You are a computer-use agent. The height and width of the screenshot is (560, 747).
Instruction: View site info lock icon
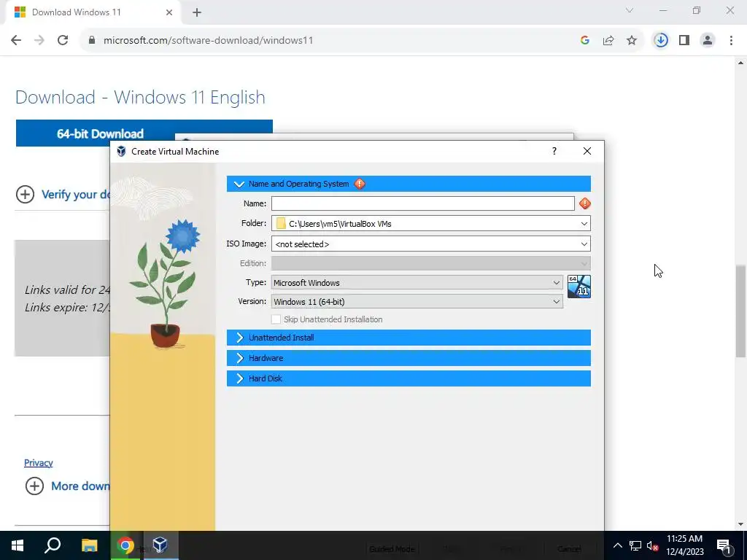click(x=92, y=41)
